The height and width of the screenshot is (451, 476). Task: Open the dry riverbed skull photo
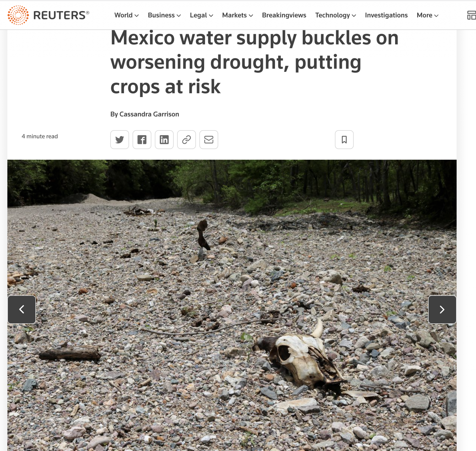click(x=232, y=305)
